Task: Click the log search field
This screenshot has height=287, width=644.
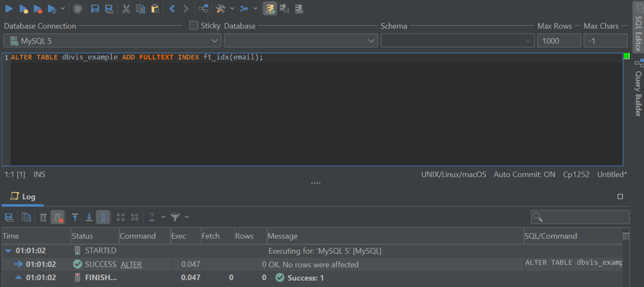Action: (x=580, y=217)
